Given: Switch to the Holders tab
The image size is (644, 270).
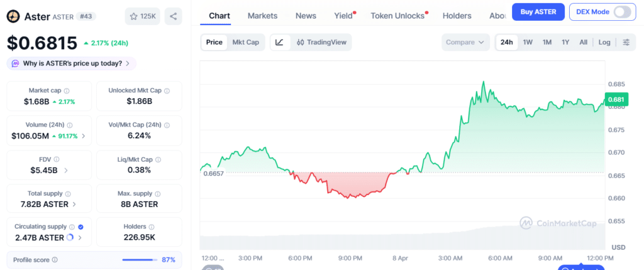Looking at the screenshot, I should click(x=457, y=15).
